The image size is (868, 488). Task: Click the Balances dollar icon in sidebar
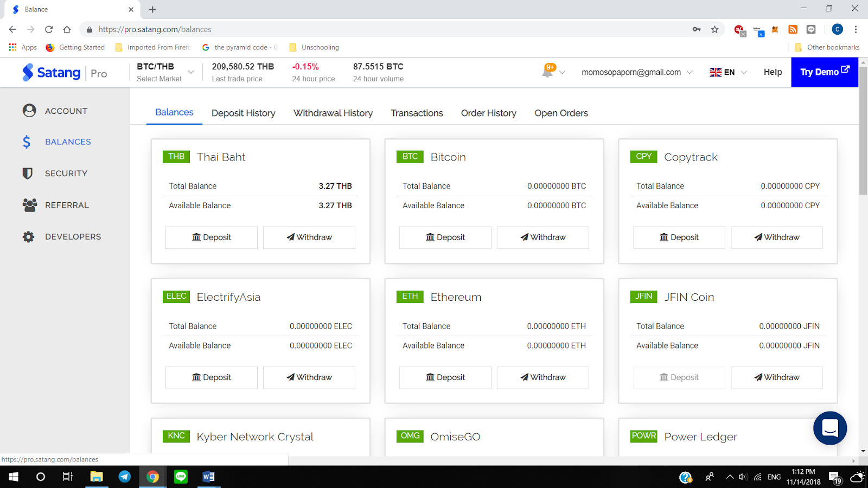27,142
